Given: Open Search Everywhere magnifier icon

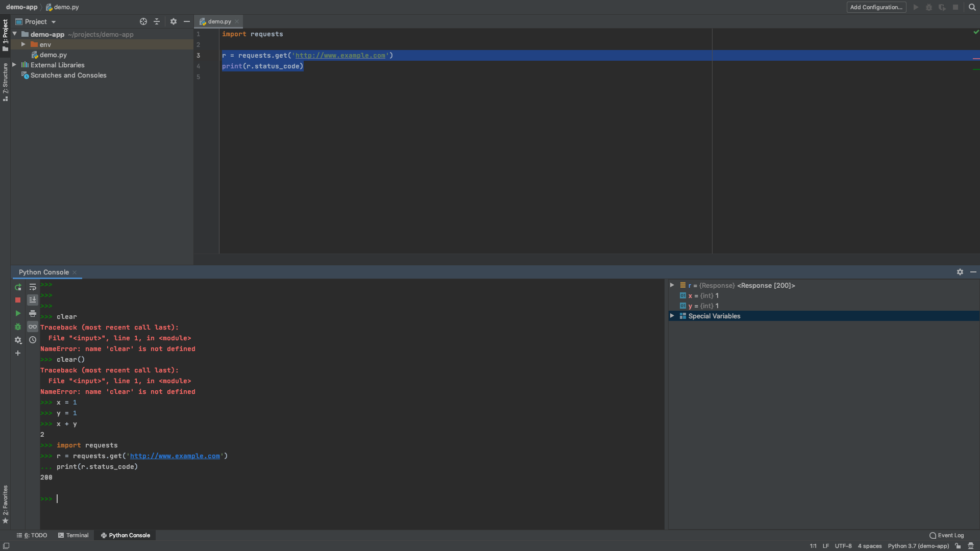Looking at the screenshot, I should pos(972,7).
